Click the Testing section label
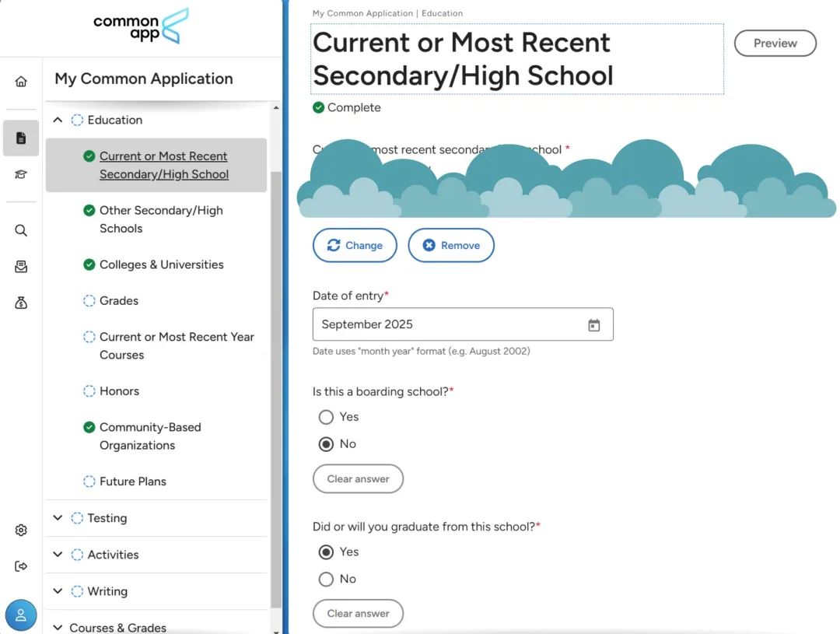Image resolution: width=840 pixels, height=634 pixels. 107,518
